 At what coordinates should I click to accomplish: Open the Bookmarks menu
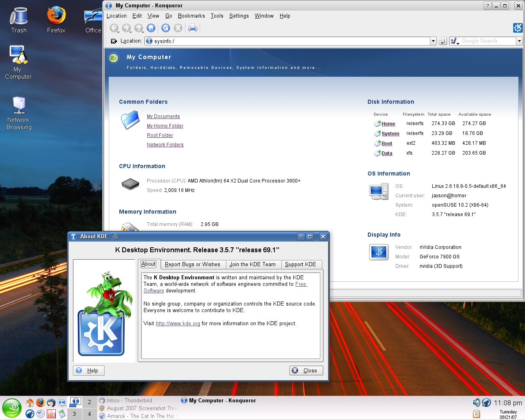[191, 16]
